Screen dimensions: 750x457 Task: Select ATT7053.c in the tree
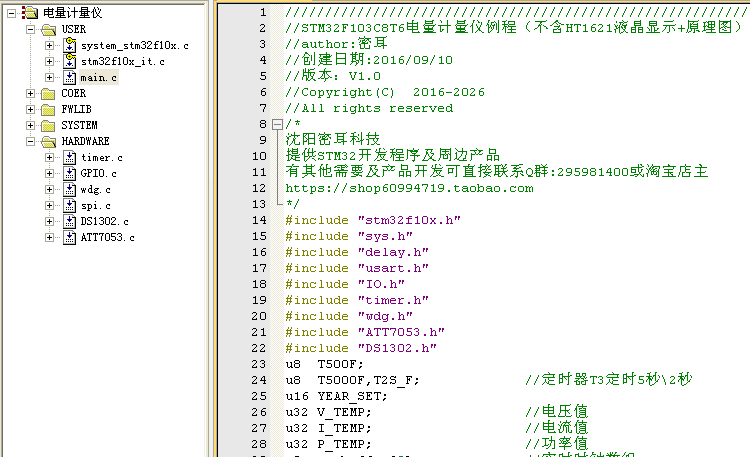[108, 237]
